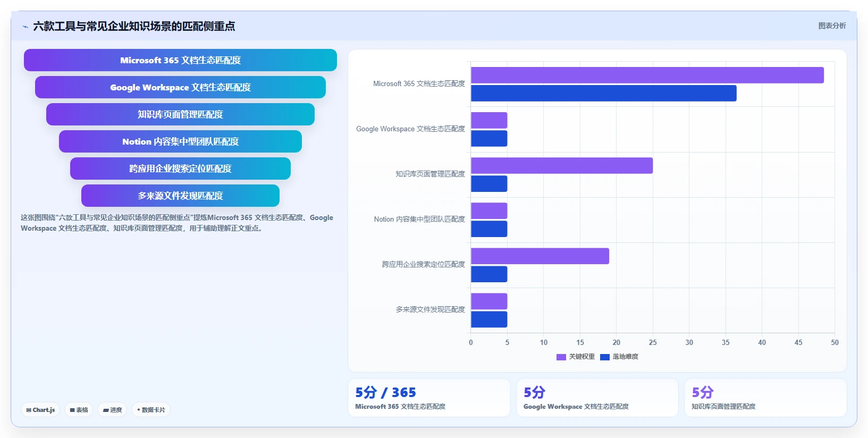Click the purple Microsoft 365 关键权重 bar

pyautogui.click(x=647, y=75)
